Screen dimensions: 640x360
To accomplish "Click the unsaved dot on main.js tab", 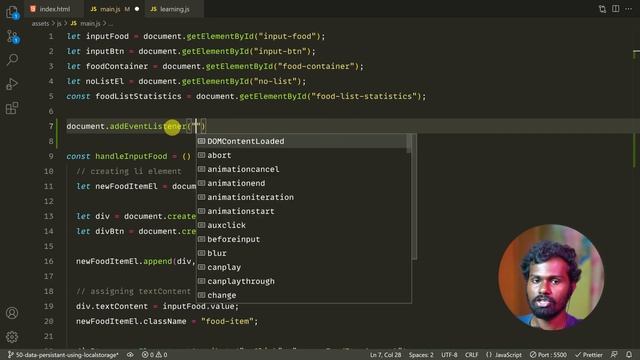I will [137, 9].
